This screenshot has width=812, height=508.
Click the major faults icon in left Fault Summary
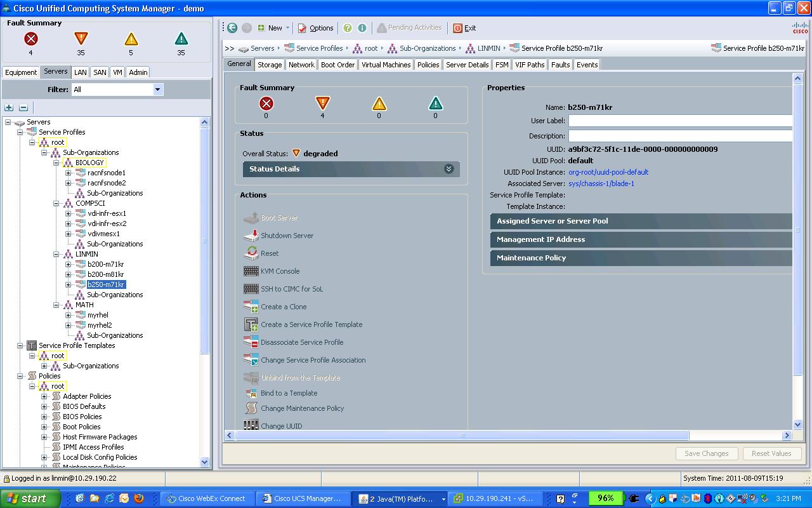click(x=81, y=39)
